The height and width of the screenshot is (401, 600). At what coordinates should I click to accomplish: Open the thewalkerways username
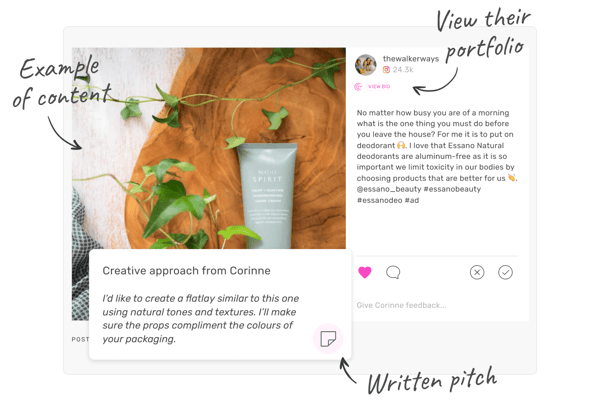tap(411, 59)
